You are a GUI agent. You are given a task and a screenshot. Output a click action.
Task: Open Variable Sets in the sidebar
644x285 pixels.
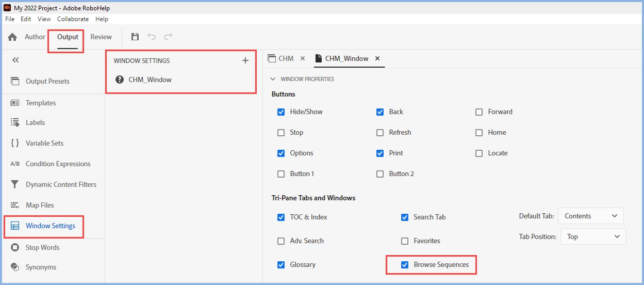(44, 143)
